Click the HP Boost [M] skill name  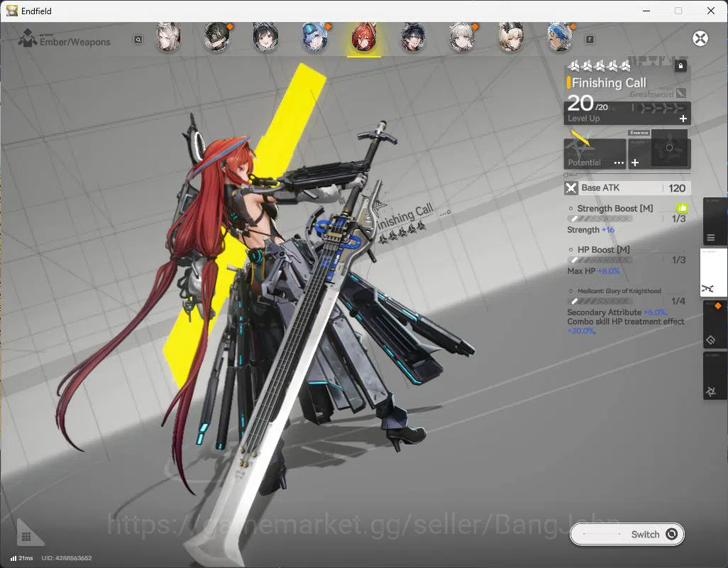click(x=604, y=250)
